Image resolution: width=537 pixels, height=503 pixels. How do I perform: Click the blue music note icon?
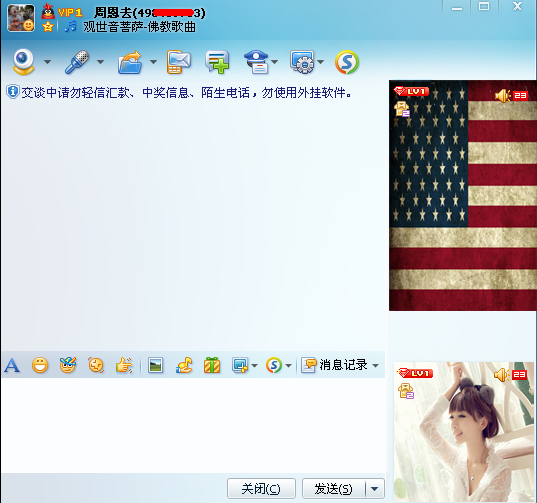(71, 26)
